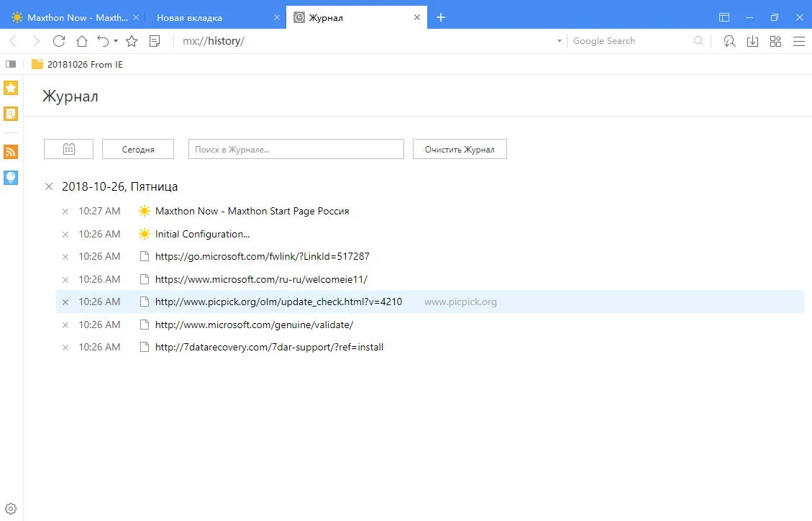Viewport: 812px width, 521px height.
Task: Switch to the Maxthon Now tab
Action: (78, 17)
